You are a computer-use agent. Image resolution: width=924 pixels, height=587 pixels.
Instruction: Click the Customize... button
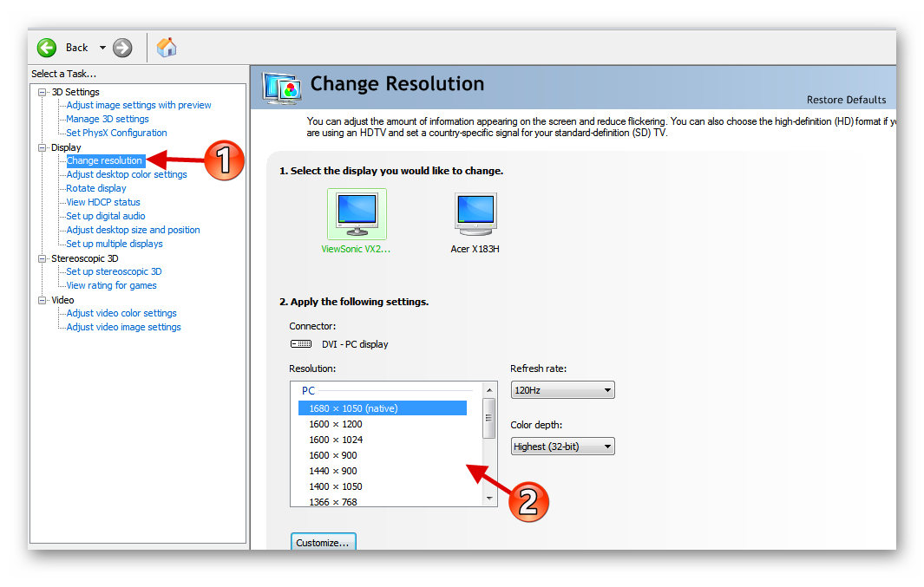[323, 543]
